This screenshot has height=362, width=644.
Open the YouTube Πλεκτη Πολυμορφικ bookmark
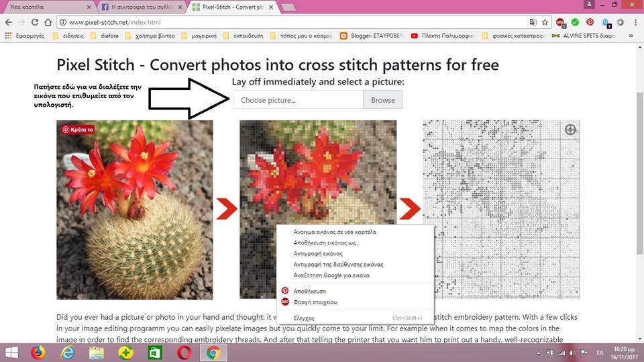(x=443, y=36)
